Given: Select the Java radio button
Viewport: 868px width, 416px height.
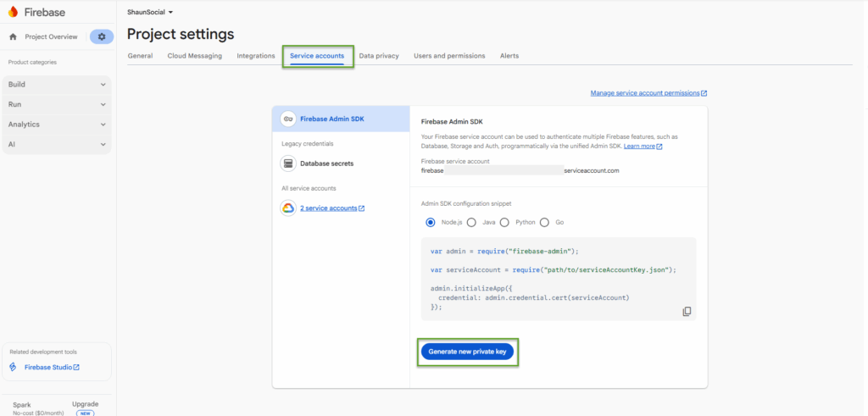Looking at the screenshot, I should pos(471,222).
